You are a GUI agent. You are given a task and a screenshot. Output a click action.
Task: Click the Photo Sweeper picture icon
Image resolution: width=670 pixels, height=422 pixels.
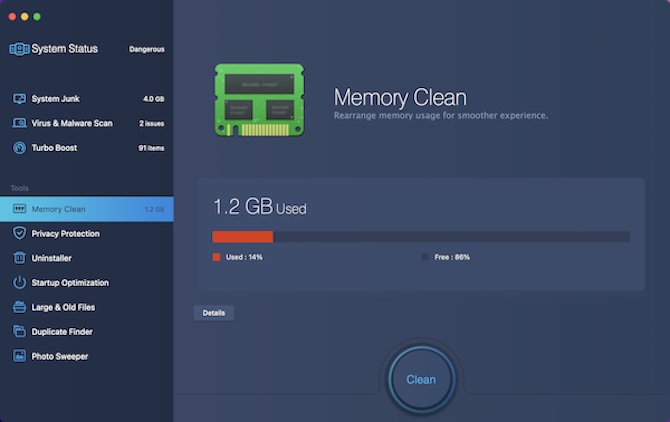tap(19, 356)
